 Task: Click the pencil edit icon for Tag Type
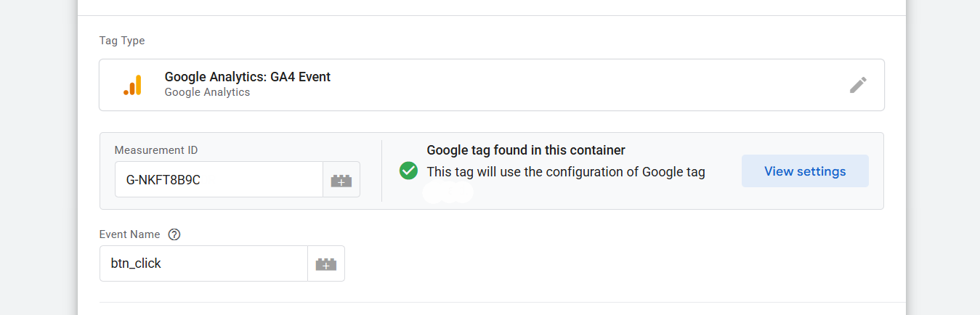click(858, 85)
